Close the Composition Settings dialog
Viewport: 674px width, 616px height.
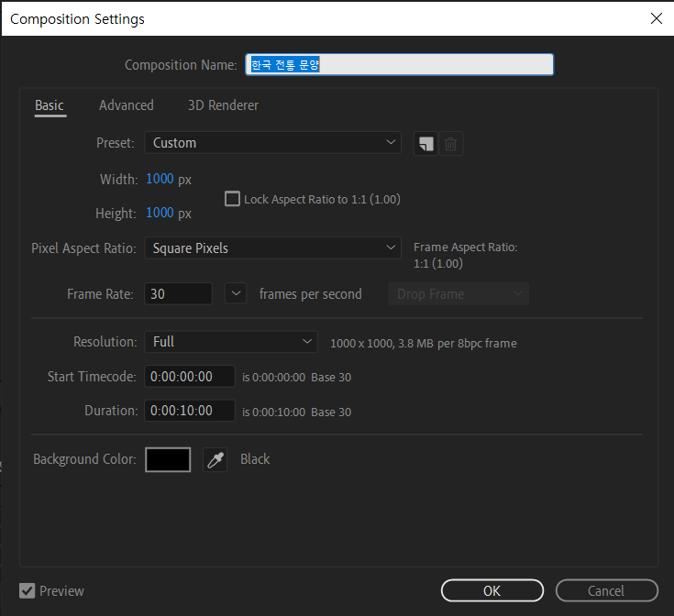(x=656, y=18)
